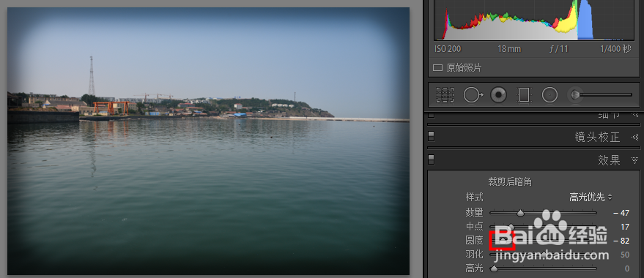The width and height of the screenshot is (644, 278).
Task: Select the Radial Filter tool
Action: pos(549,95)
